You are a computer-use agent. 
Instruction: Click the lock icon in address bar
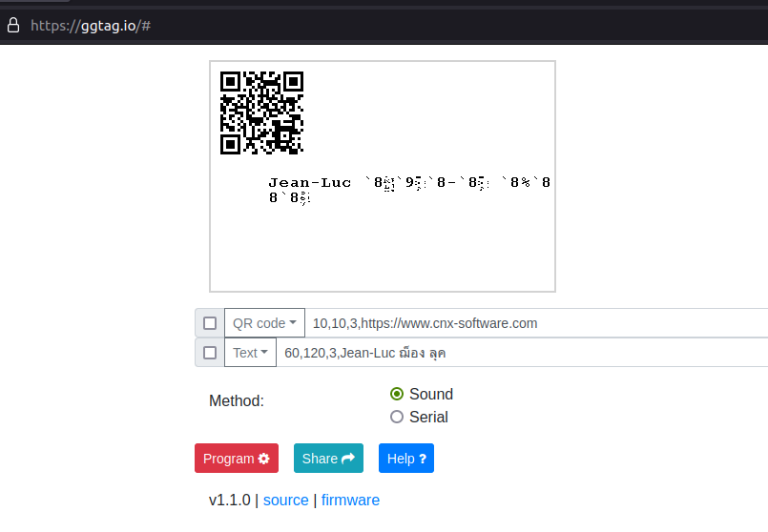click(13, 26)
